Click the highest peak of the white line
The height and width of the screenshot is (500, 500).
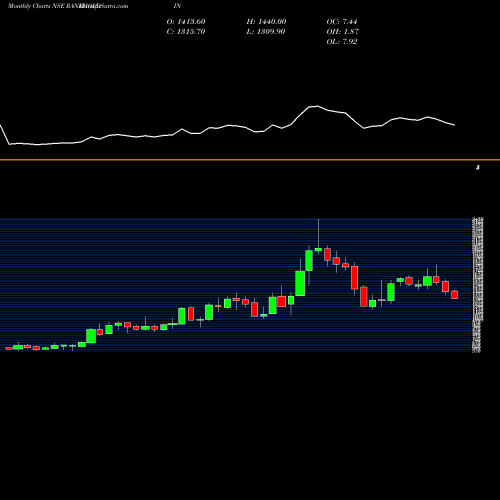317,106
